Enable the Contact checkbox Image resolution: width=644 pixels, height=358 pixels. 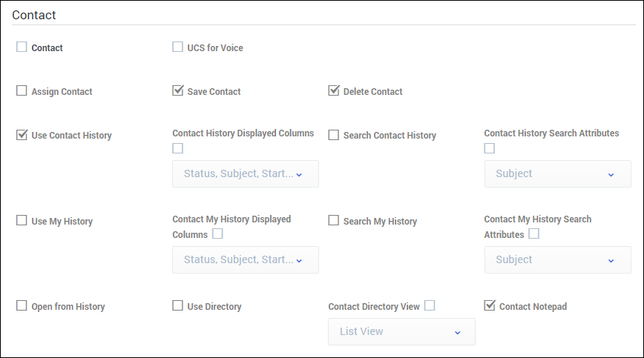pyautogui.click(x=22, y=47)
